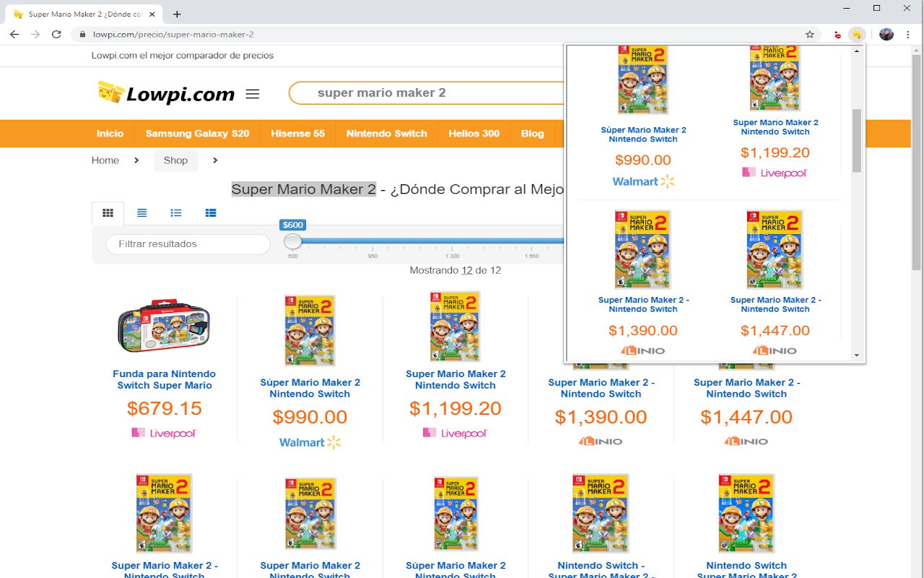
Task: Open the Nintendo Switch case thumbnail
Action: [x=164, y=326]
